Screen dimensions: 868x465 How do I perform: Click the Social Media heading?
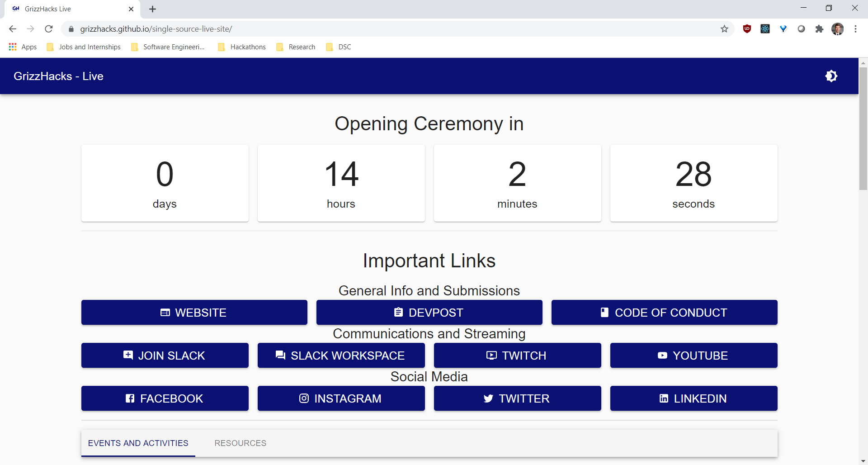[429, 377]
